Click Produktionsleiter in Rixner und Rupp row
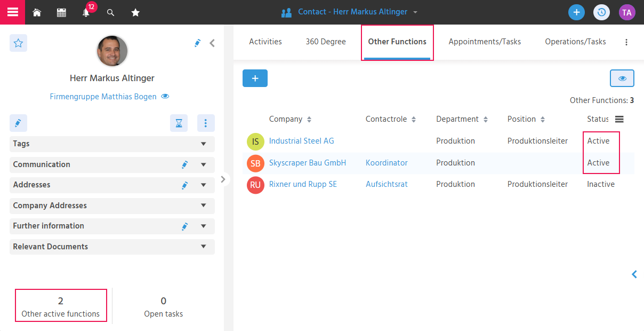Image resolution: width=644 pixels, height=331 pixels. click(537, 184)
